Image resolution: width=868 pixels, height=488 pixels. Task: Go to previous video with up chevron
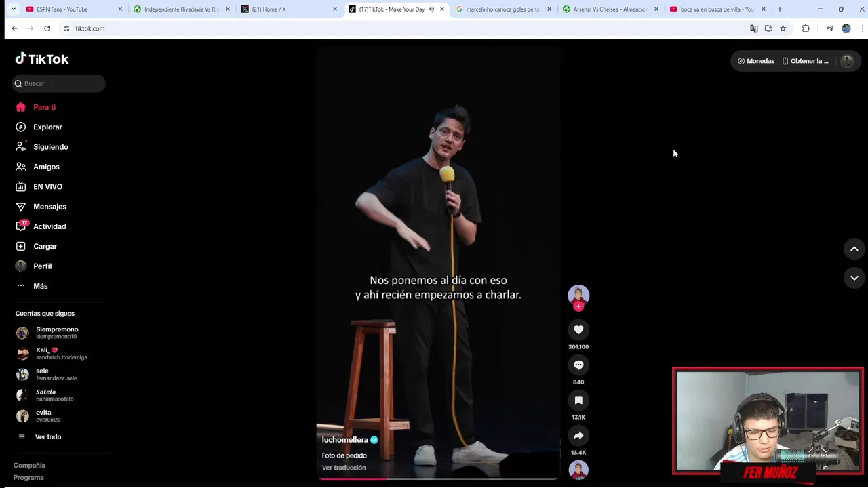click(854, 249)
